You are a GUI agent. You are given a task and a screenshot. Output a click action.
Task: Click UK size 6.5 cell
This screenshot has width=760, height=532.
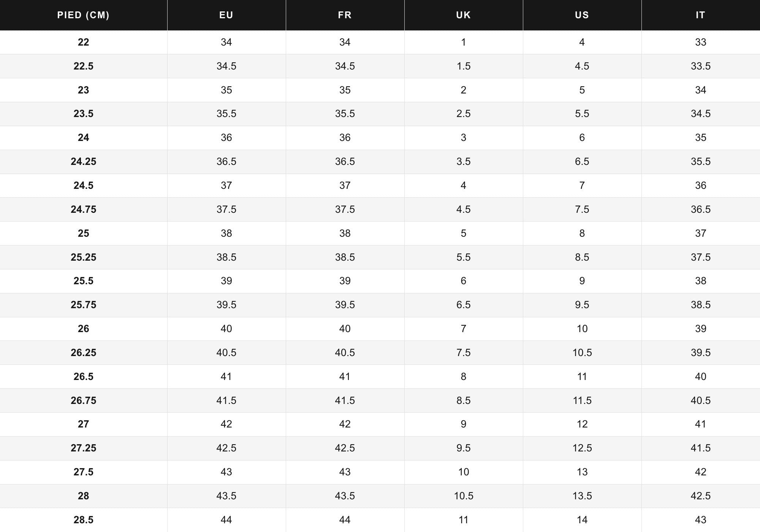(464, 305)
